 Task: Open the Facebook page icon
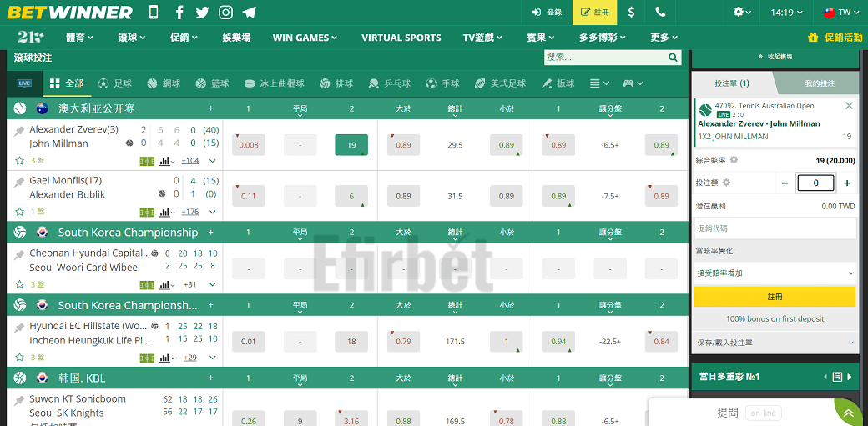179,13
